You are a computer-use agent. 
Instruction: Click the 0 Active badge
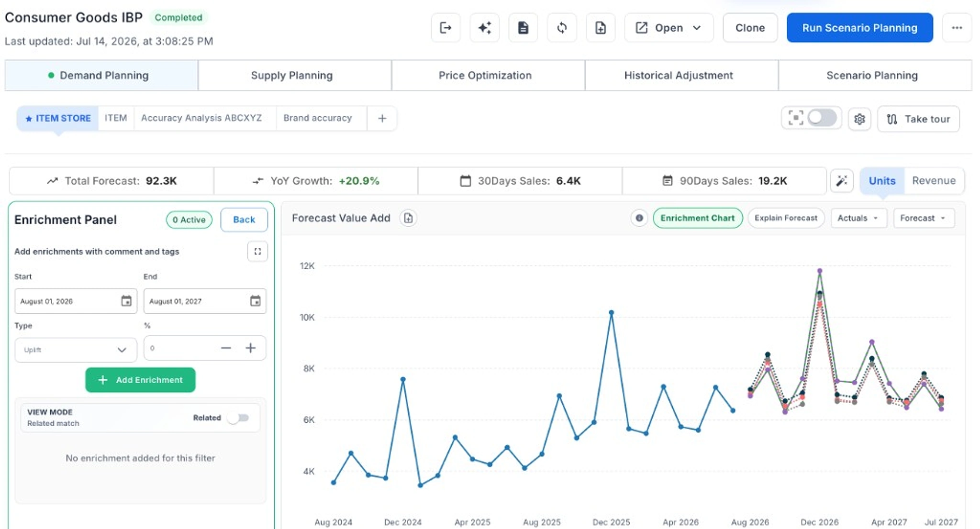pyautogui.click(x=189, y=220)
